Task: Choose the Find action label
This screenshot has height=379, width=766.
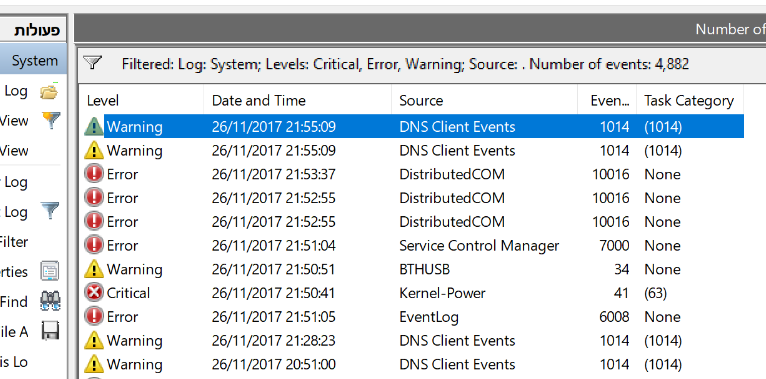Action: pos(14,302)
